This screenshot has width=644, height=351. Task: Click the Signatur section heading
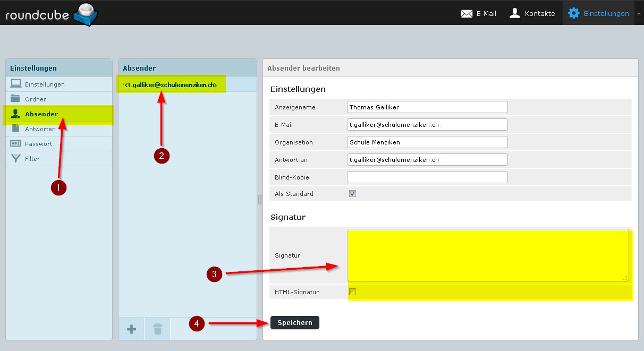tap(288, 217)
